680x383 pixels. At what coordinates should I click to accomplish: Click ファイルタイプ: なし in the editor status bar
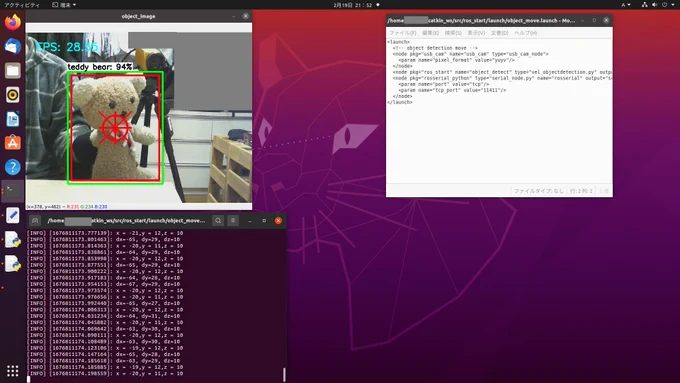539,191
